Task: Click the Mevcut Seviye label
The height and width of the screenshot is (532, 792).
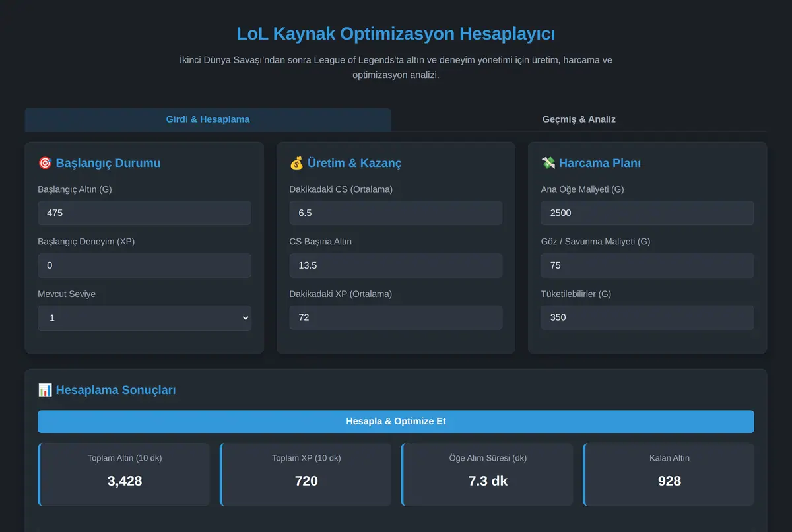Action: tap(67, 294)
